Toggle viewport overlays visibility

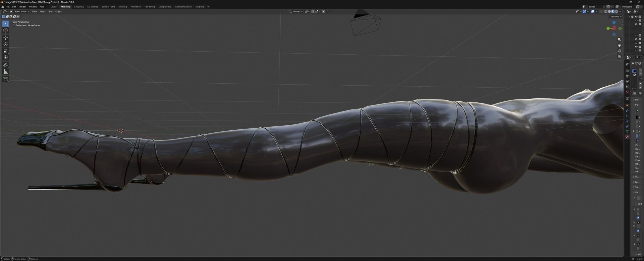[x=593, y=11]
